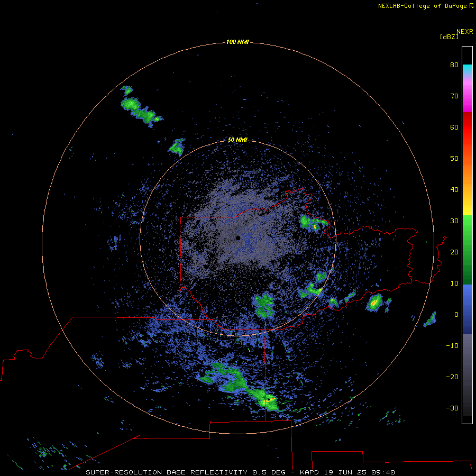Image resolution: width=476 pixels, height=476 pixels.
Task: Click the Super-Resolution Base Reflectivity caption
Action: pos(240,472)
